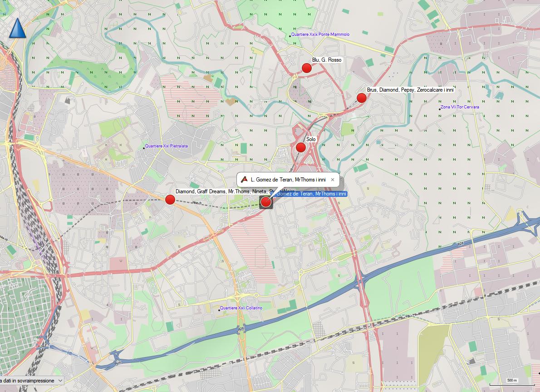Screen dimensions: 540x392
Task: Select the 'Diamond, Graff Dreams' red waypoint marker
Action: pos(170,200)
